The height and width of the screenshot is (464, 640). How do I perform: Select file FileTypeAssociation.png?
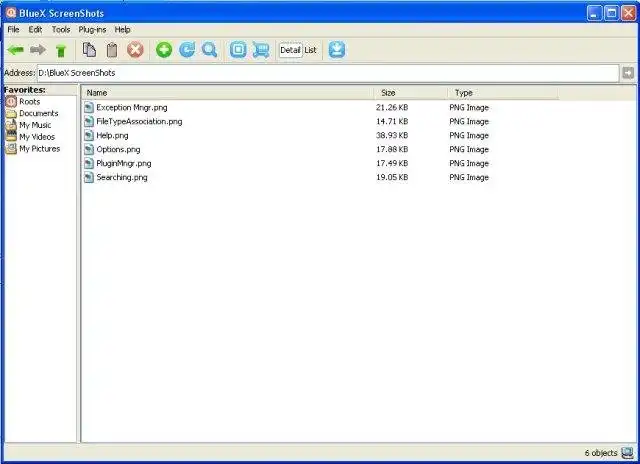(x=139, y=122)
